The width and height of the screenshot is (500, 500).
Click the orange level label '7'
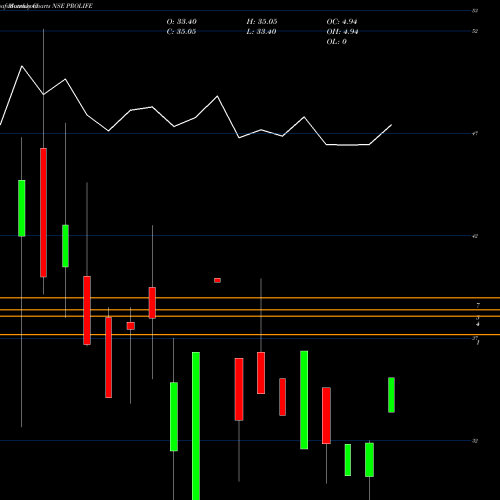478,305
